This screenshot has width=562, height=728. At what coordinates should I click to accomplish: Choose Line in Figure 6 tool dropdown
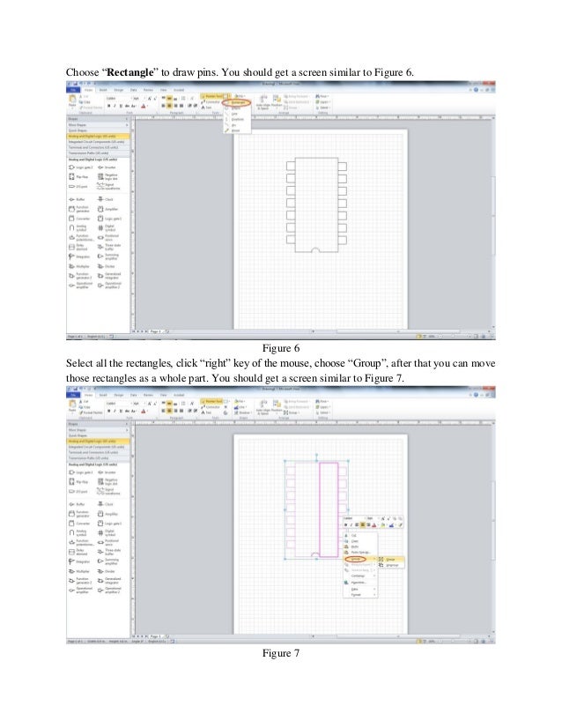tap(235, 114)
